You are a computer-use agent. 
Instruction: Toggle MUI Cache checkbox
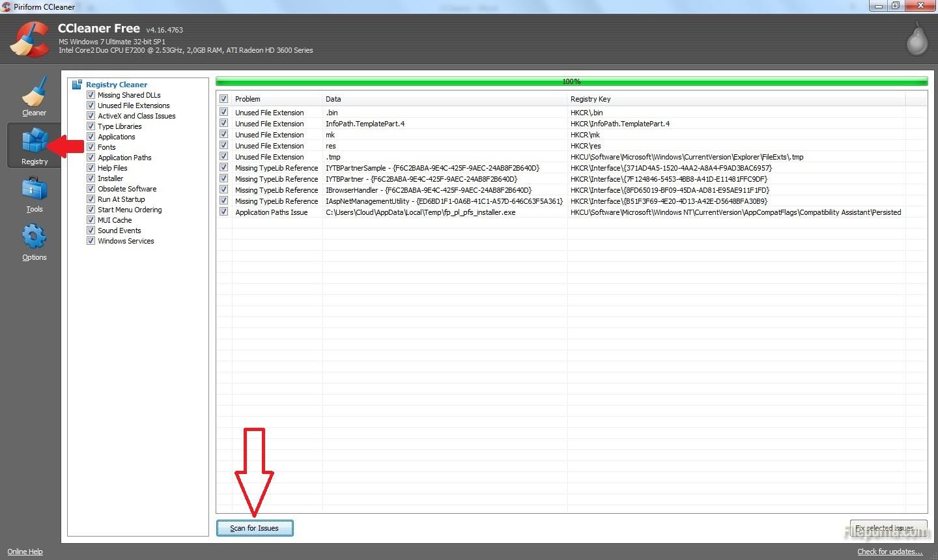(91, 220)
